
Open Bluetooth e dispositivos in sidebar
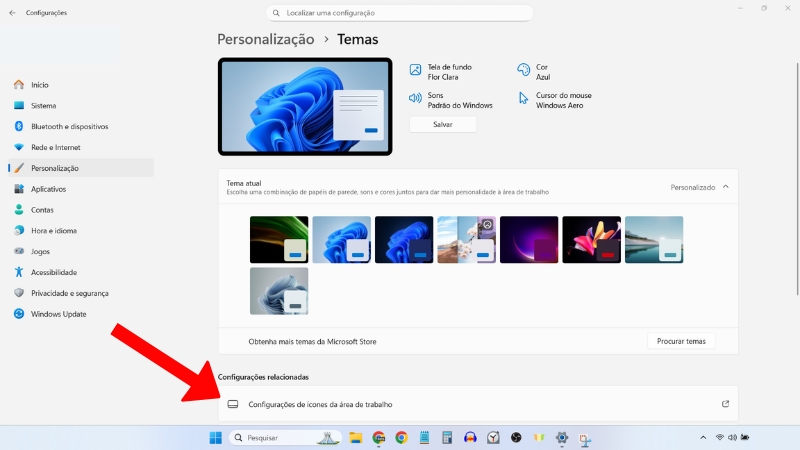coord(69,127)
